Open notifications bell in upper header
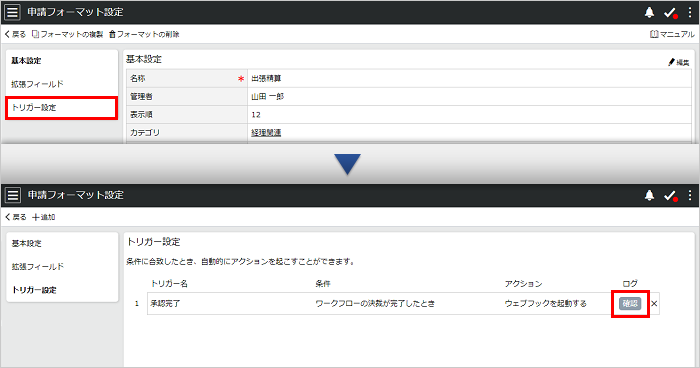 click(649, 13)
